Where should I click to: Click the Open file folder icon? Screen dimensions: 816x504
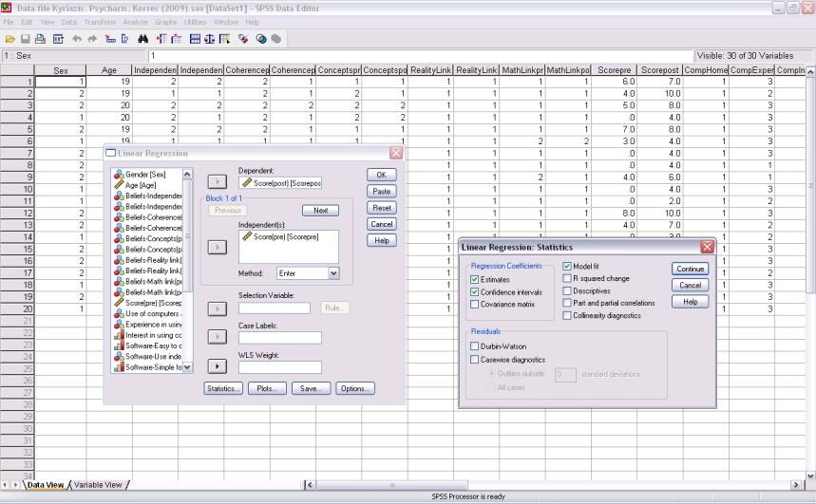tap(9, 39)
